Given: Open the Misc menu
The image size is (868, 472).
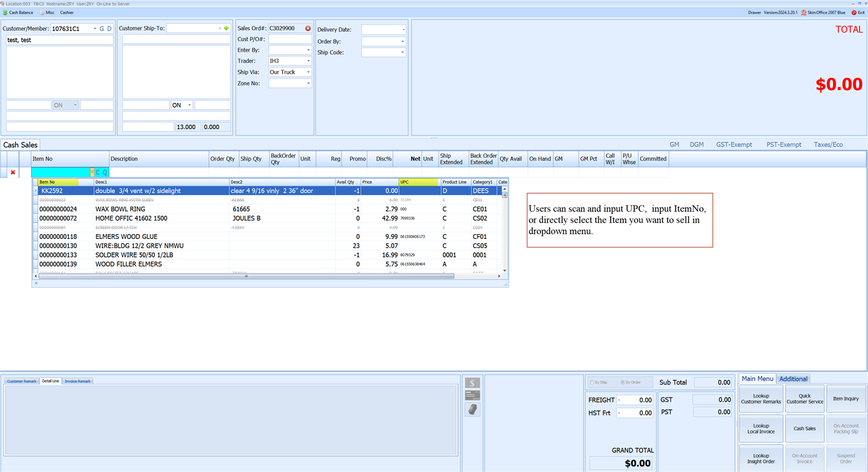Looking at the screenshot, I should tap(47, 13).
